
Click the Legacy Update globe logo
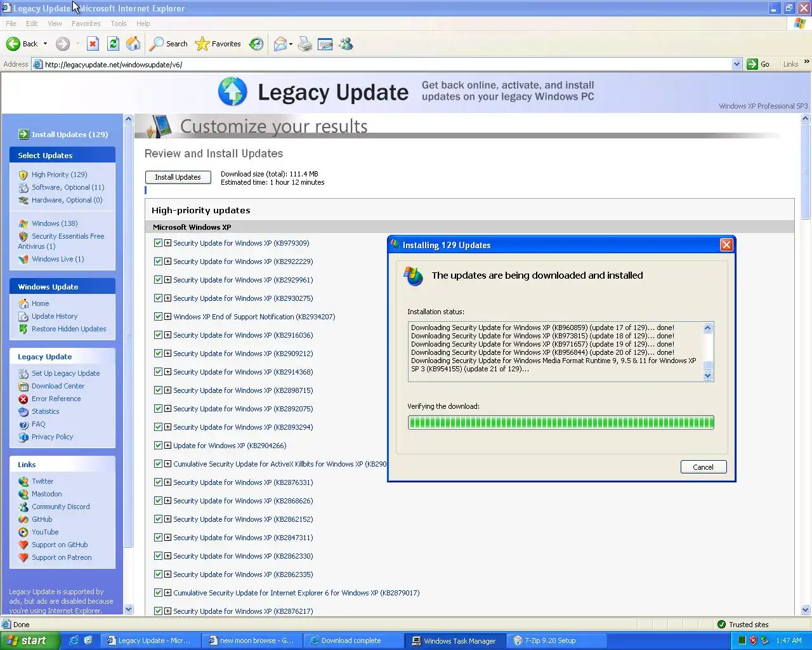[233, 91]
